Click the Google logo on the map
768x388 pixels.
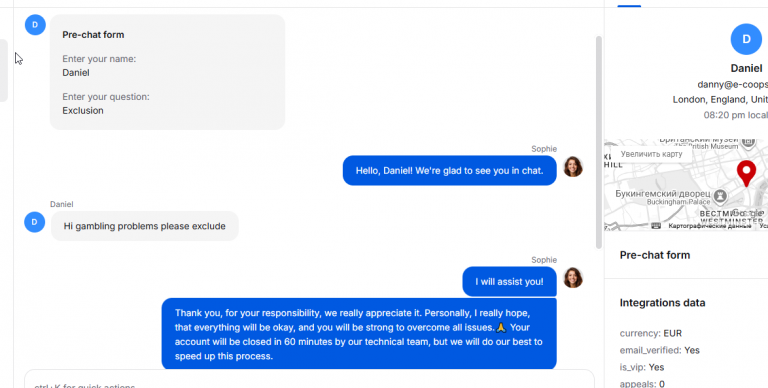[x=748, y=213]
